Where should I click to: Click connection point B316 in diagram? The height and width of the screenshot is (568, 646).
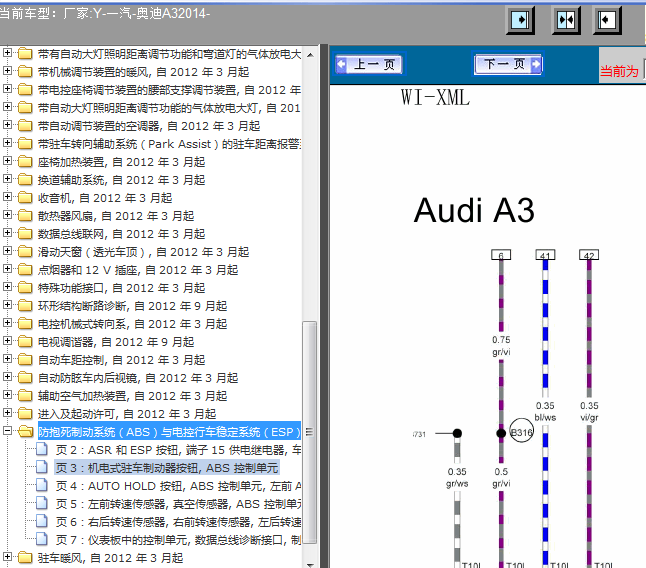522,431
